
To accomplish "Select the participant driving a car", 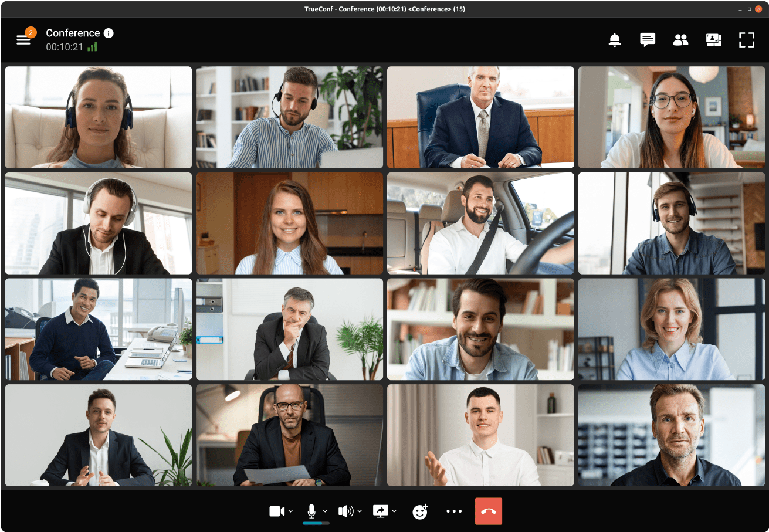I will pos(480,223).
